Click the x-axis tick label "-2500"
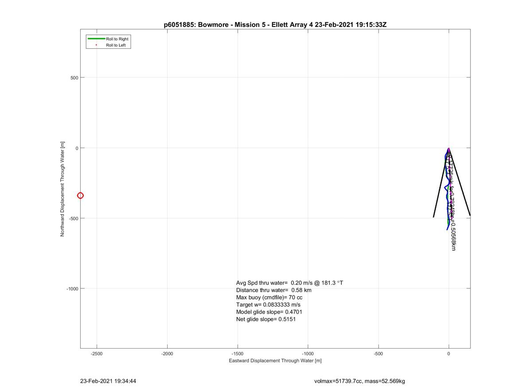Screen dimensions: 532x392 coord(97,354)
